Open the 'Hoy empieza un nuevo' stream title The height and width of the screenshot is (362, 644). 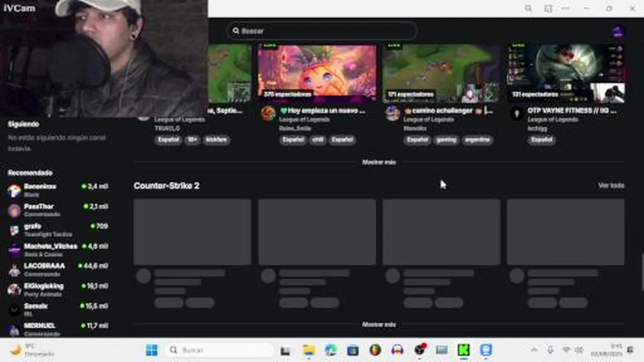click(x=323, y=111)
